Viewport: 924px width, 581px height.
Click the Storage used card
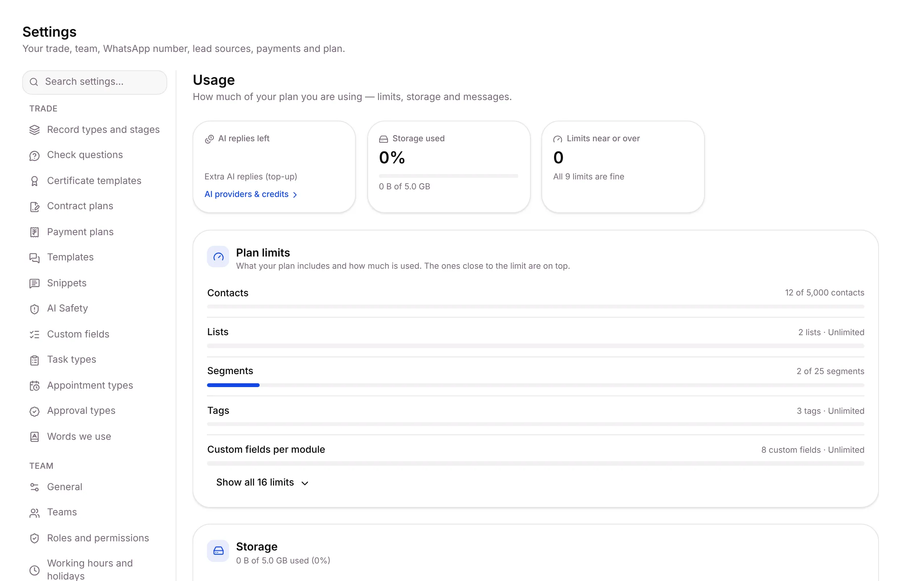(449, 167)
